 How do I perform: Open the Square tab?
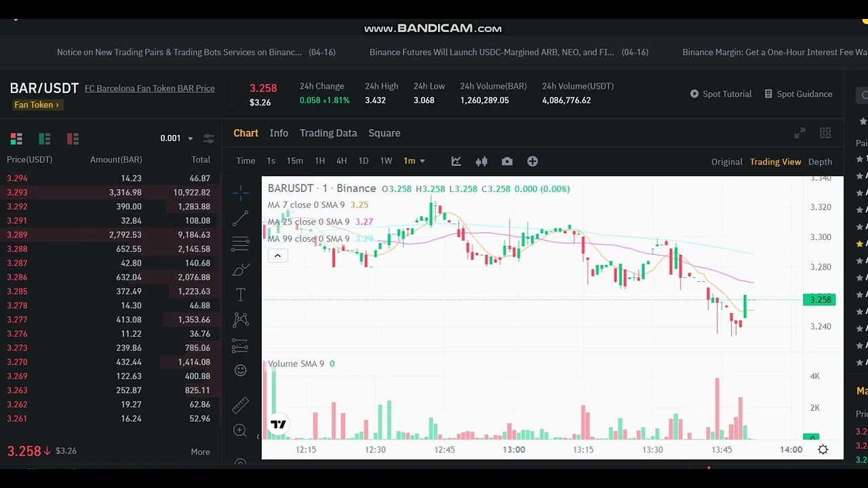point(384,134)
